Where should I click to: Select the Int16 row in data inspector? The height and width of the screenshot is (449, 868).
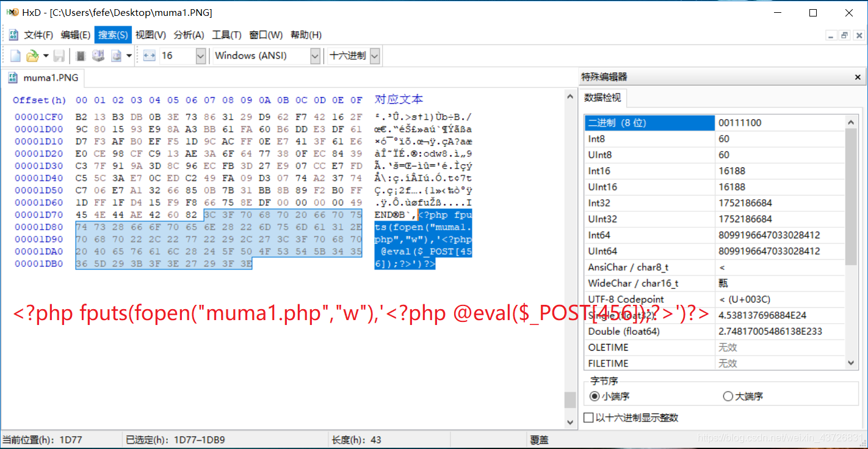(715, 170)
